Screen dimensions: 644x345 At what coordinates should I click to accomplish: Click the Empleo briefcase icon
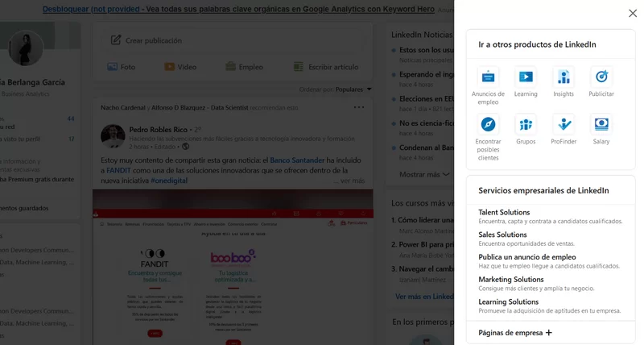(230, 66)
